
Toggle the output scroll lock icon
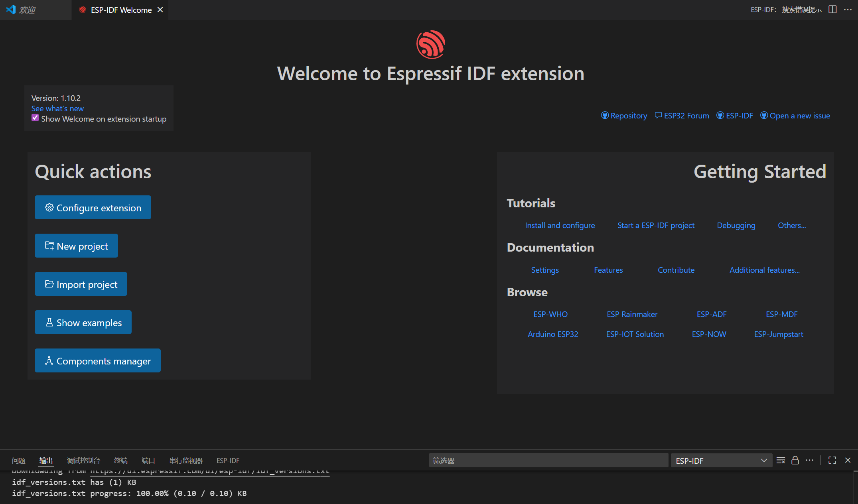pos(795,461)
